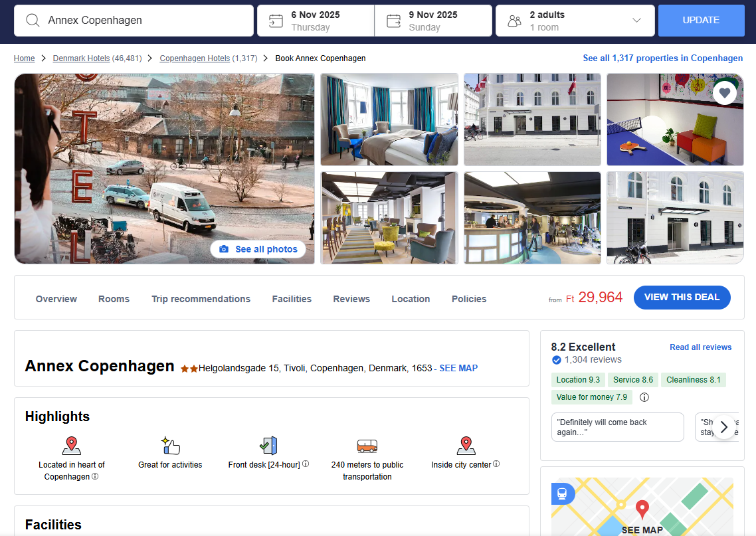Click the verified reviews checkmark icon
This screenshot has width=756, height=536.
click(557, 359)
